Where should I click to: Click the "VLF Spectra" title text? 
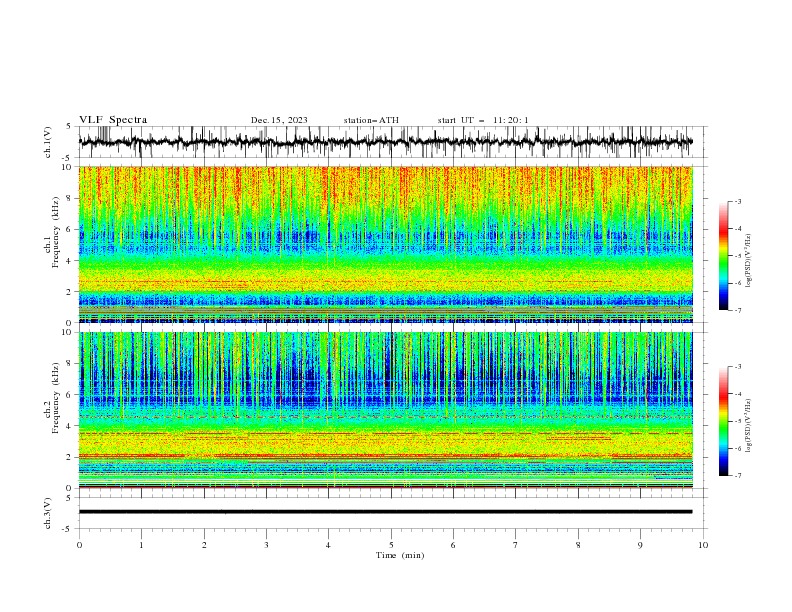coord(113,120)
